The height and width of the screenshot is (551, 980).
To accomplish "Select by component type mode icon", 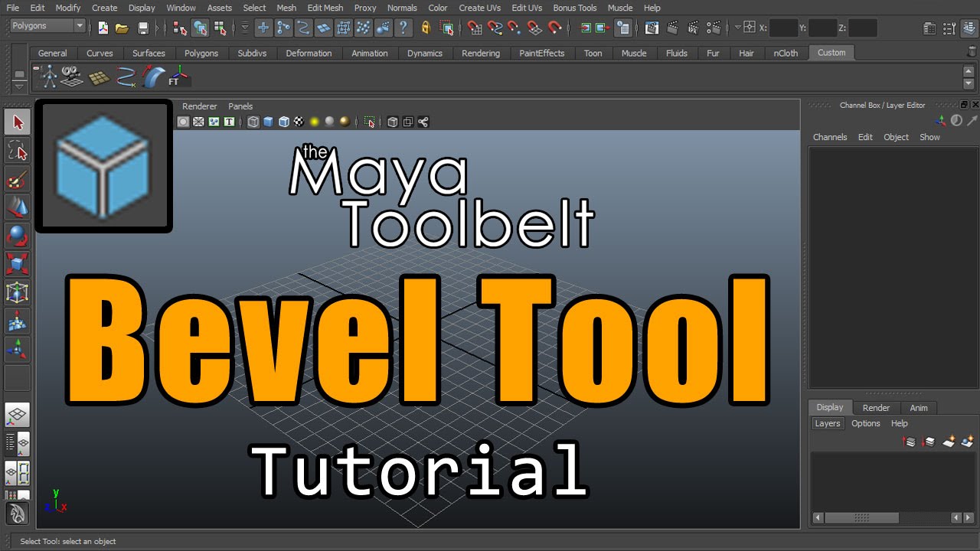I will coord(220,28).
